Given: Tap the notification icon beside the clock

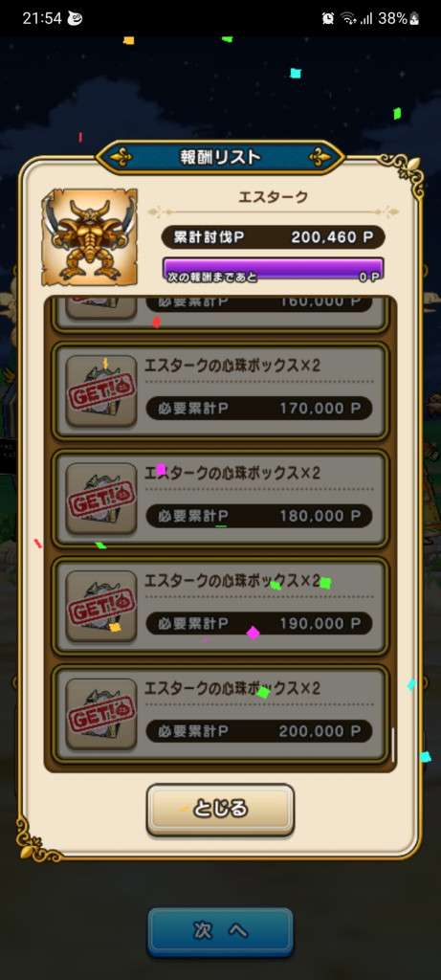Looking at the screenshot, I should [75, 19].
